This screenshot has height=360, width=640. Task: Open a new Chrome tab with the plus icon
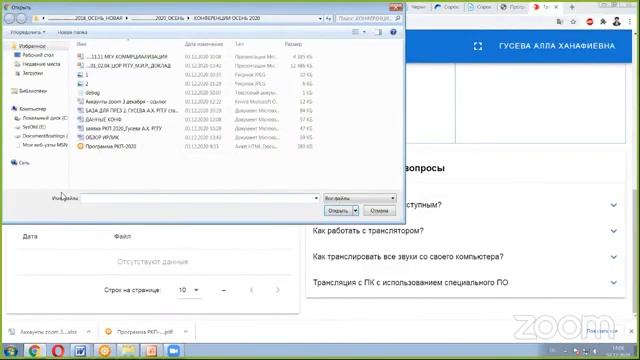tap(572, 7)
